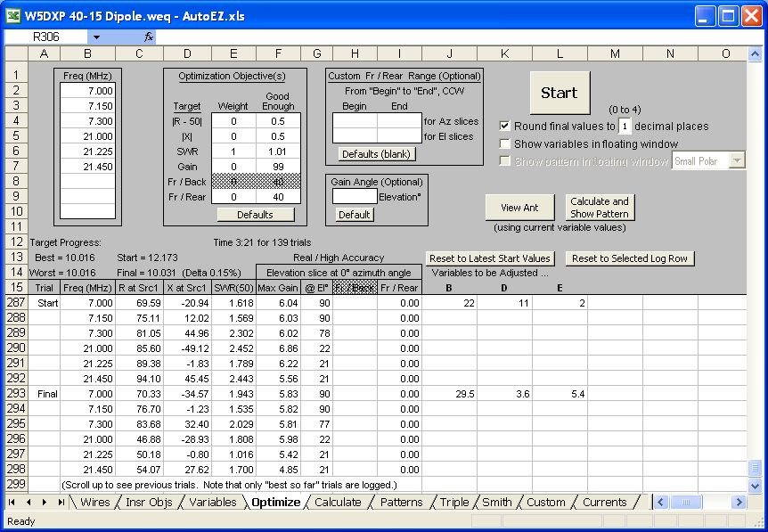Click the Excel icon in title bar

[x=14, y=15]
